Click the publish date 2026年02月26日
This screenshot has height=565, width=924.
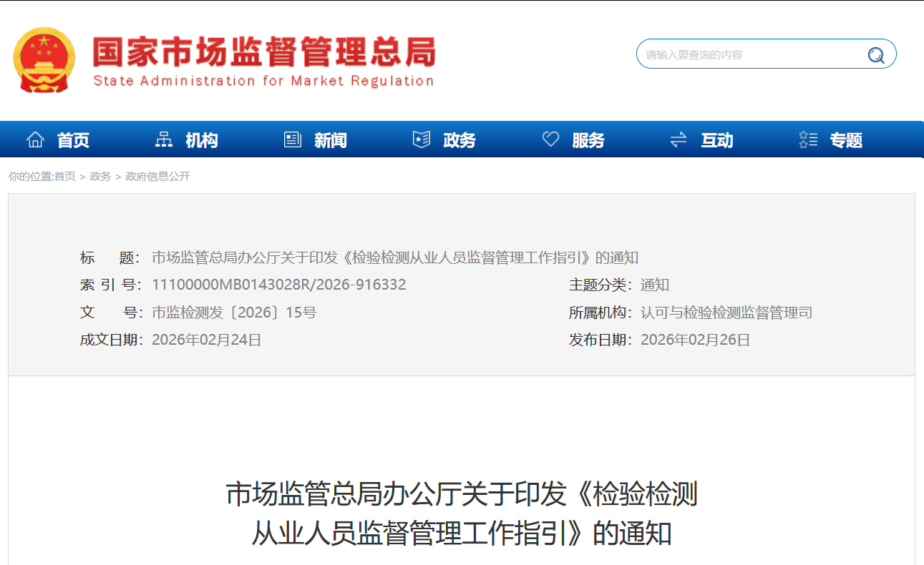695,340
